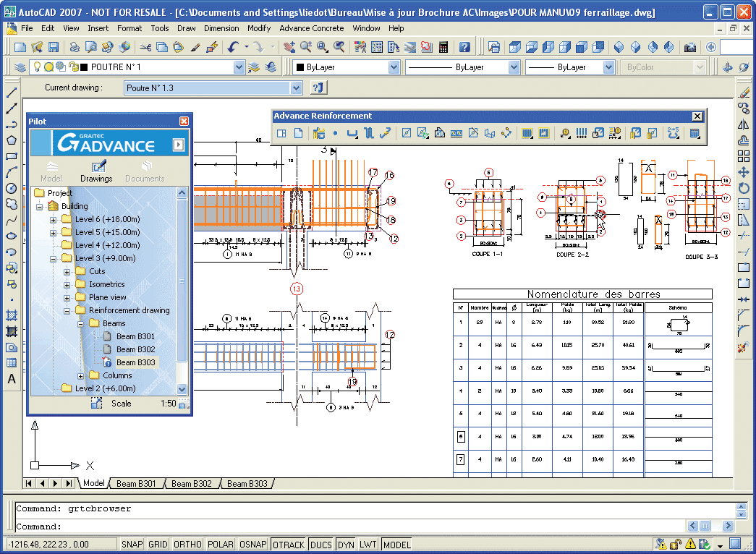Select the Move tool in Modify toolbar

click(744, 172)
